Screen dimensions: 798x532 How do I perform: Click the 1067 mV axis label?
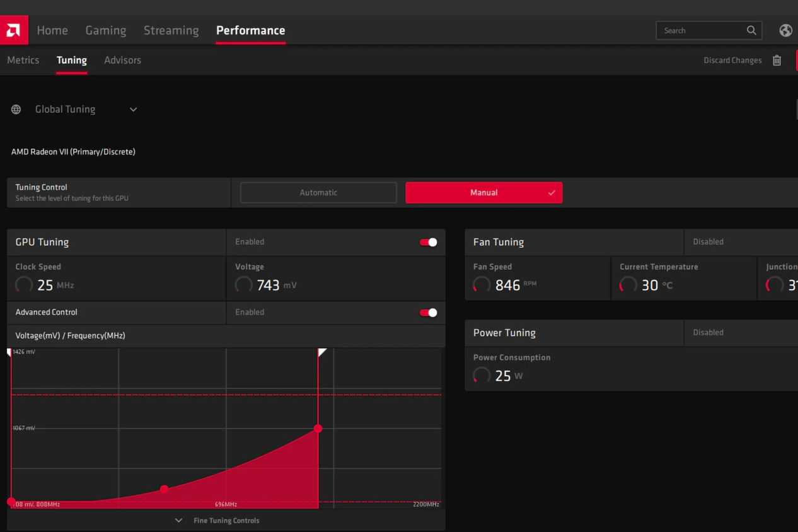pos(24,428)
